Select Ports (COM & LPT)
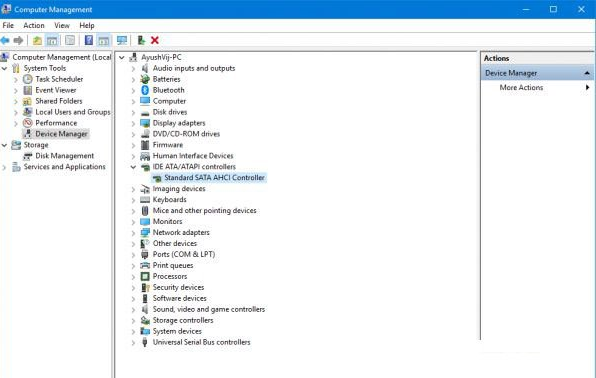 click(x=184, y=254)
